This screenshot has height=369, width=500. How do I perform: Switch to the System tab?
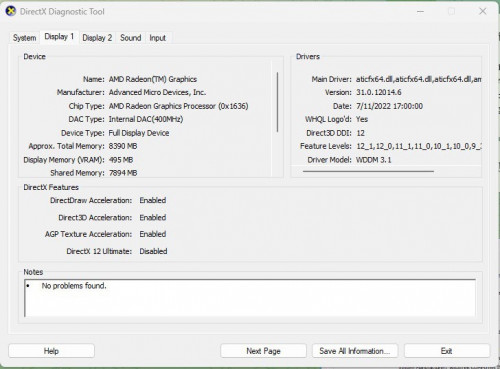tap(24, 38)
